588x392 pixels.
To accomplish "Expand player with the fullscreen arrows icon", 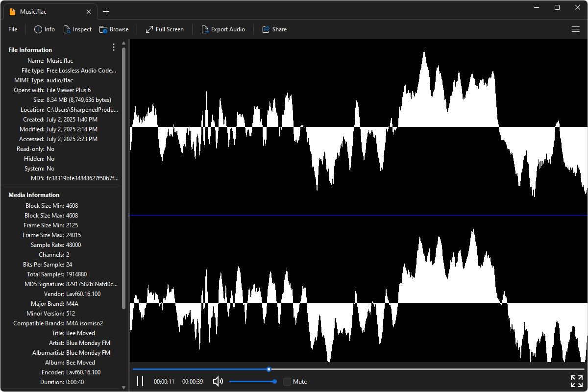I will [x=577, y=381].
